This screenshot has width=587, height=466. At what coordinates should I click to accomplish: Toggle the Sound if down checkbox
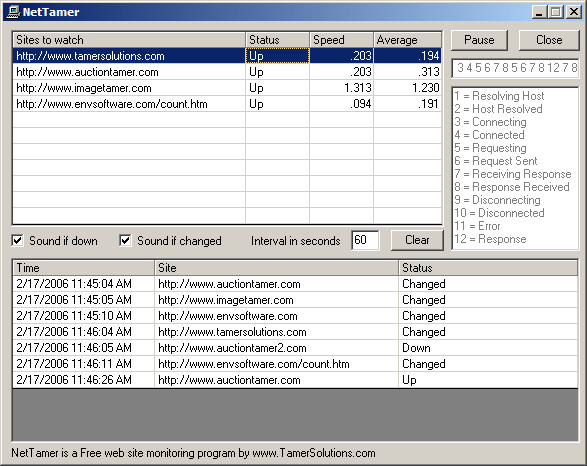[18, 240]
